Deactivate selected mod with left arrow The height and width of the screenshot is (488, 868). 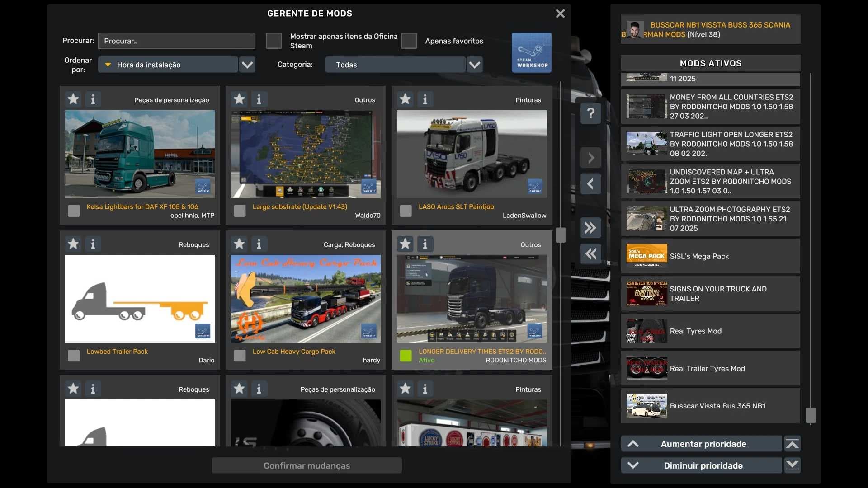[x=591, y=184]
